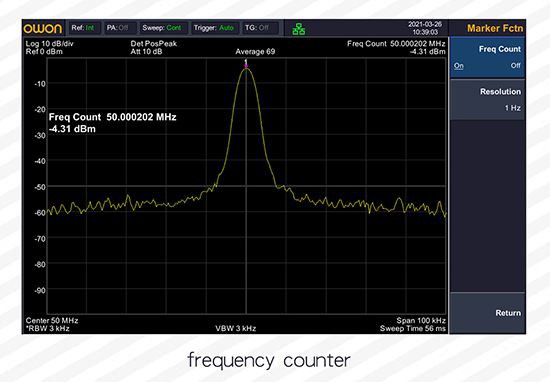
Task: Click the Return softkey
Action: pyautogui.click(x=487, y=313)
